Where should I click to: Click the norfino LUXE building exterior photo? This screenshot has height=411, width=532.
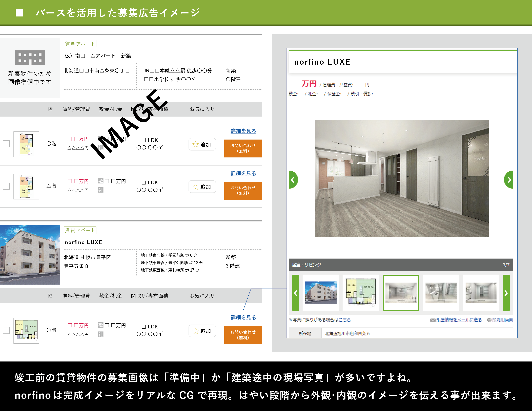(x=30, y=254)
